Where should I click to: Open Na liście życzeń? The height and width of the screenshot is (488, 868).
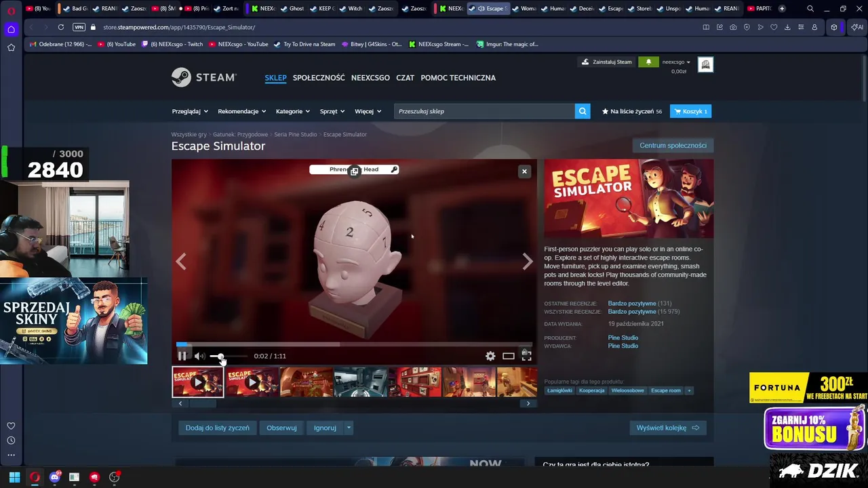tap(631, 111)
